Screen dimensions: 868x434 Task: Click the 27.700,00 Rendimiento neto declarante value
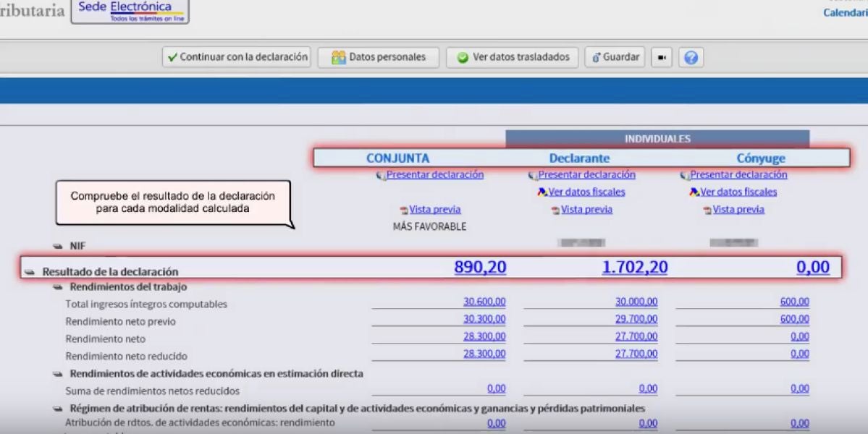(x=636, y=336)
